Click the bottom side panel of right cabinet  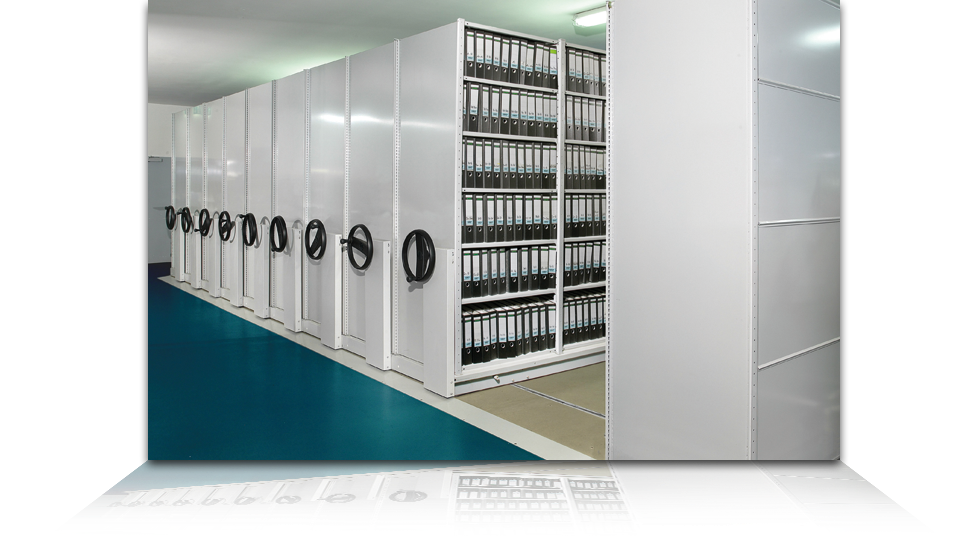(797, 400)
